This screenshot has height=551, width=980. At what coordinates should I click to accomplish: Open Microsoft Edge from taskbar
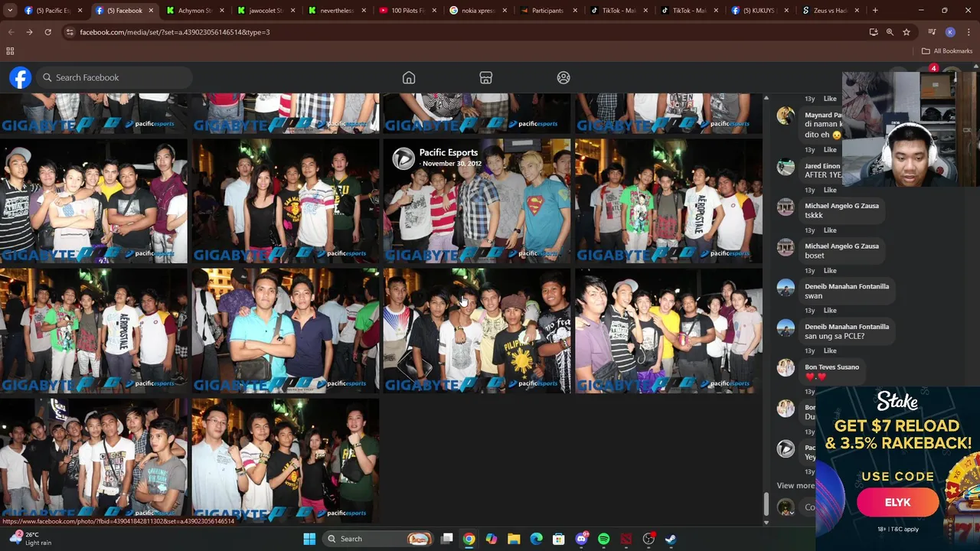[536, 539]
